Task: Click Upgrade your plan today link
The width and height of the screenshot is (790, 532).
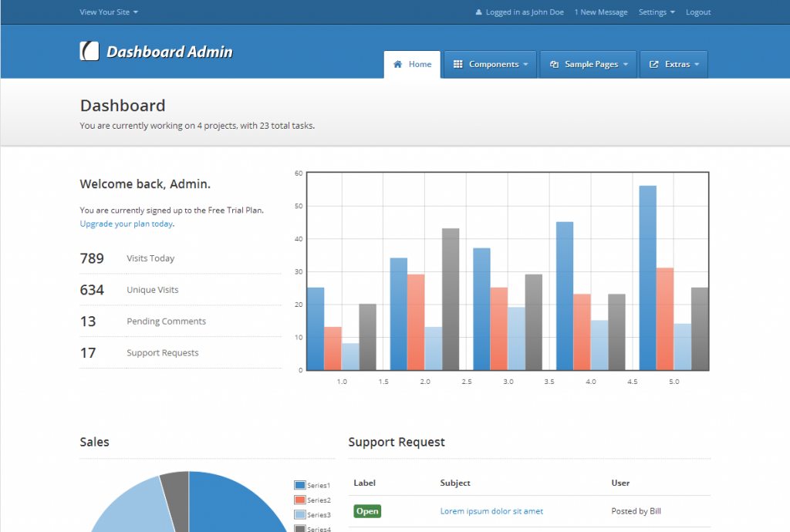Action: pyautogui.click(x=127, y=224)
